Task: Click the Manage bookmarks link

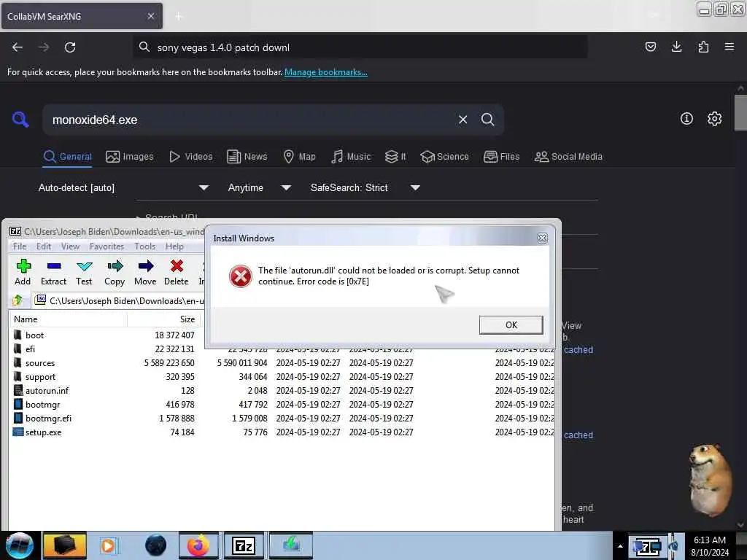Action: (326, 72)
